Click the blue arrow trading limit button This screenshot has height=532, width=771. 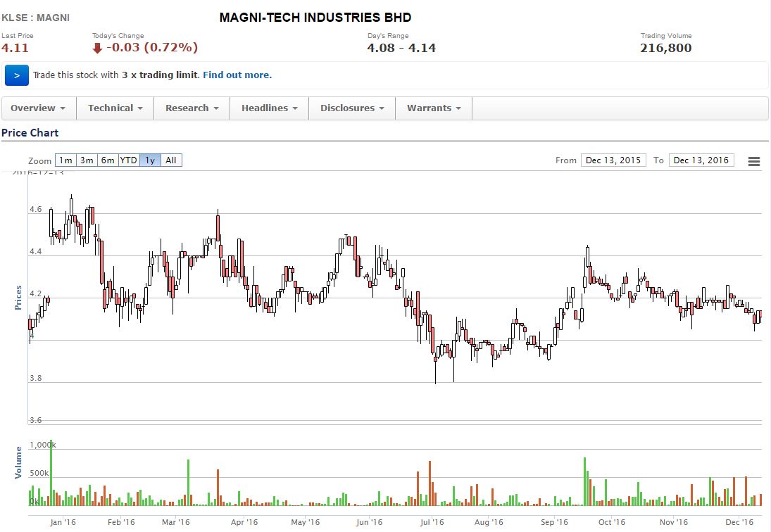pos(17,75)
